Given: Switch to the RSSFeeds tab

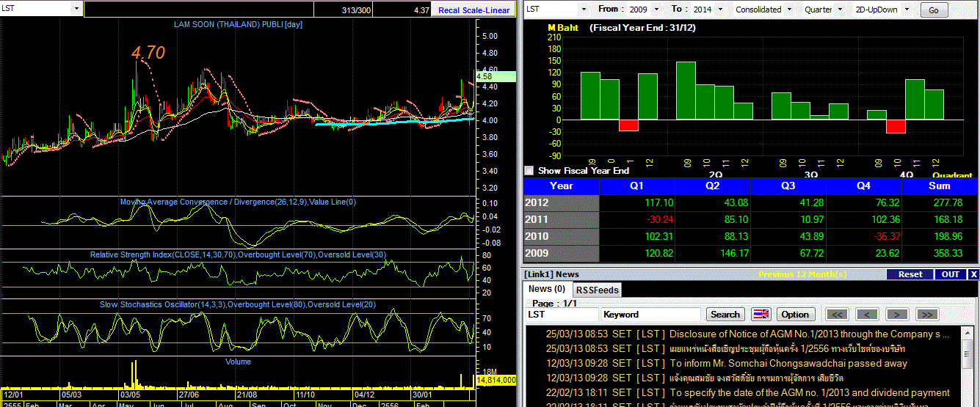Looking at the screenshot, I should [x=596, y=290].
